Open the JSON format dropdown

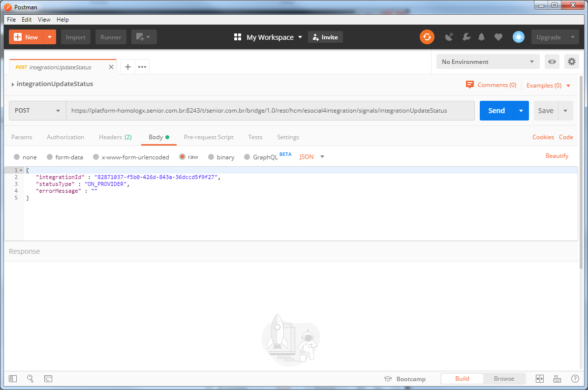coord(311,156)
